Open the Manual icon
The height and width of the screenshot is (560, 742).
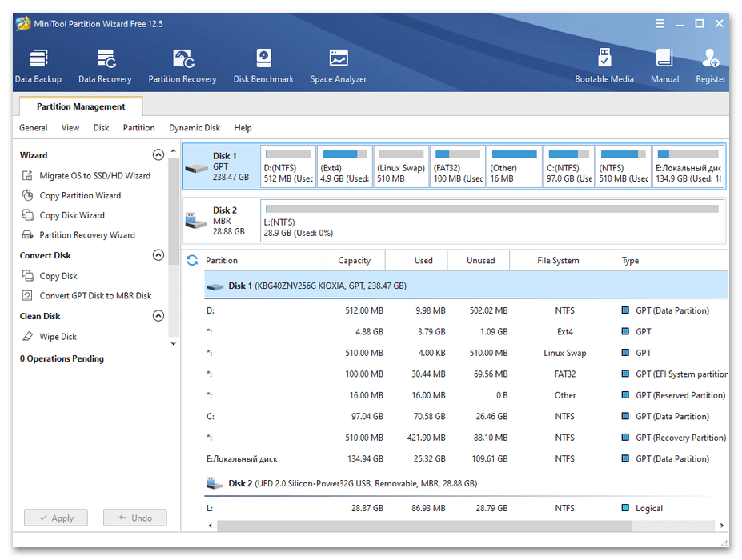tap(664, 66)
